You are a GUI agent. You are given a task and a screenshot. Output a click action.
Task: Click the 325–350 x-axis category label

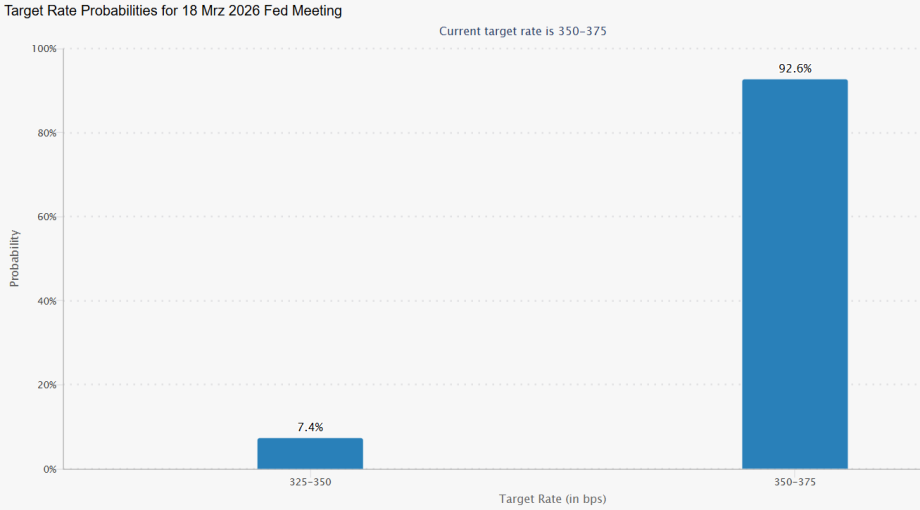coord(310,482)
